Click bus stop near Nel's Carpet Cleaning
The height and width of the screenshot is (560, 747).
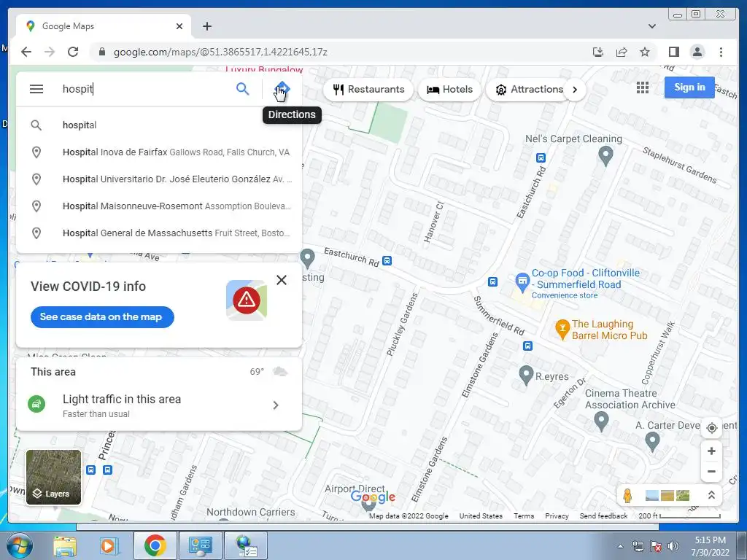541,157
